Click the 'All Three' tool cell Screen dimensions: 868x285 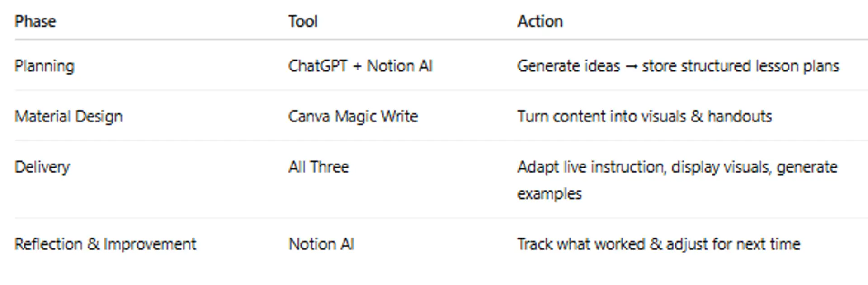click(x=319, y=167)
